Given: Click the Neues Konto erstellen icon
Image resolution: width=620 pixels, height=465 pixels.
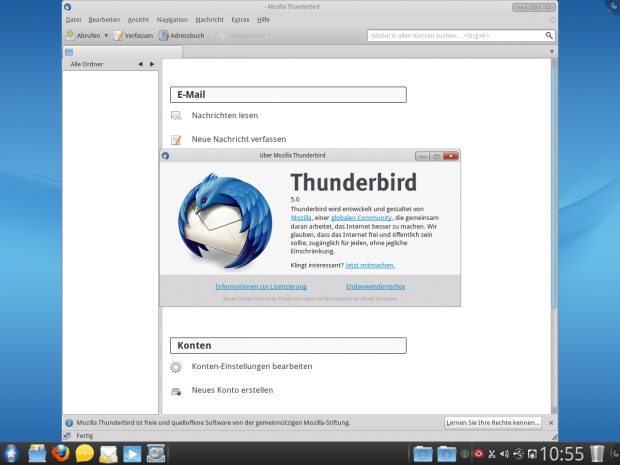Looking at the screenshot, I should [176, 391].
